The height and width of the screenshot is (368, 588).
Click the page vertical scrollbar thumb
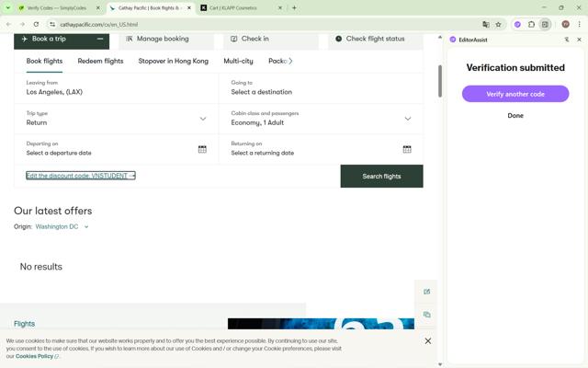point(440,81)
